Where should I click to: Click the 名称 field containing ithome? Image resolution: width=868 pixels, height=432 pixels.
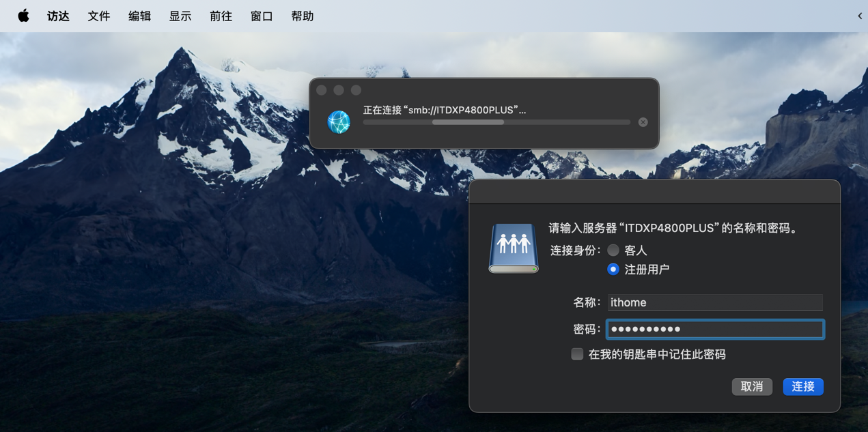click(x=714, y=302)
